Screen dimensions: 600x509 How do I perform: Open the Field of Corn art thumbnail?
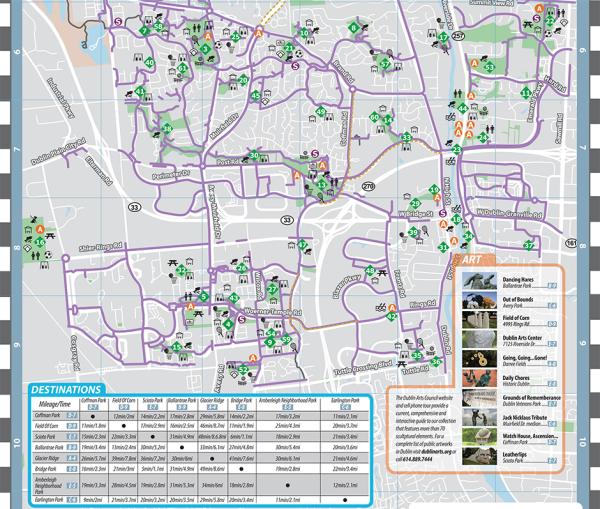(x=479, y=320)
